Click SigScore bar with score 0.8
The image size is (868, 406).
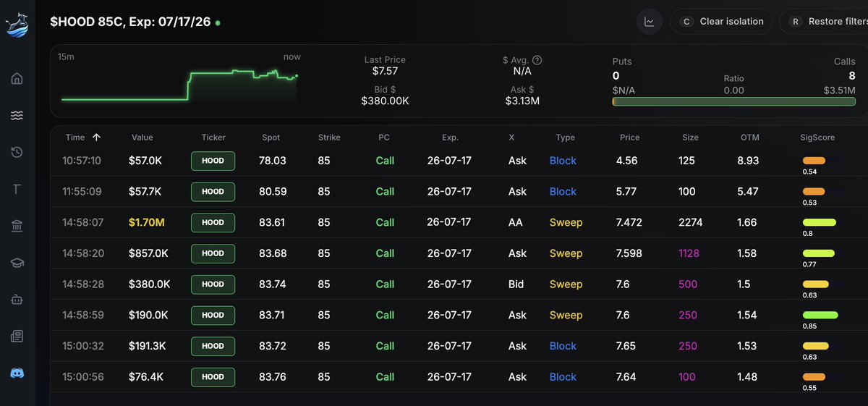820,223
